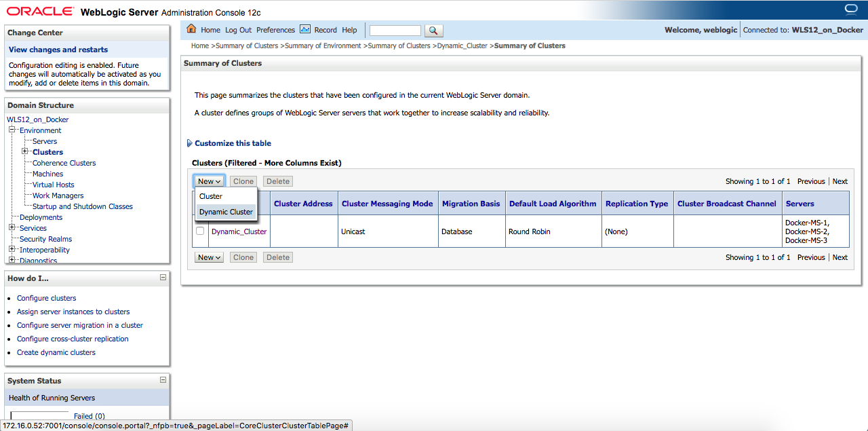Open Help from the toolbar
Viewport: 868px width, 431px height.
(x=349, y=30)
